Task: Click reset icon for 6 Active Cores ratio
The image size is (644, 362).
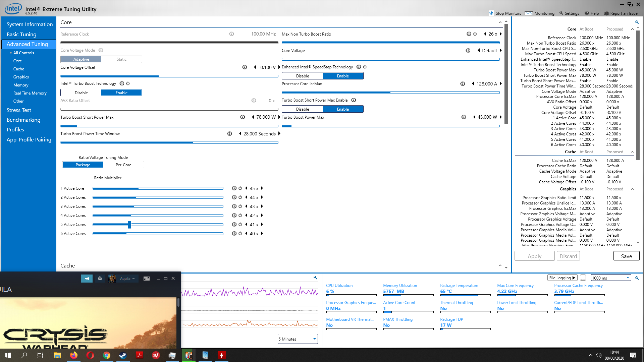Action: coord(240,234)
